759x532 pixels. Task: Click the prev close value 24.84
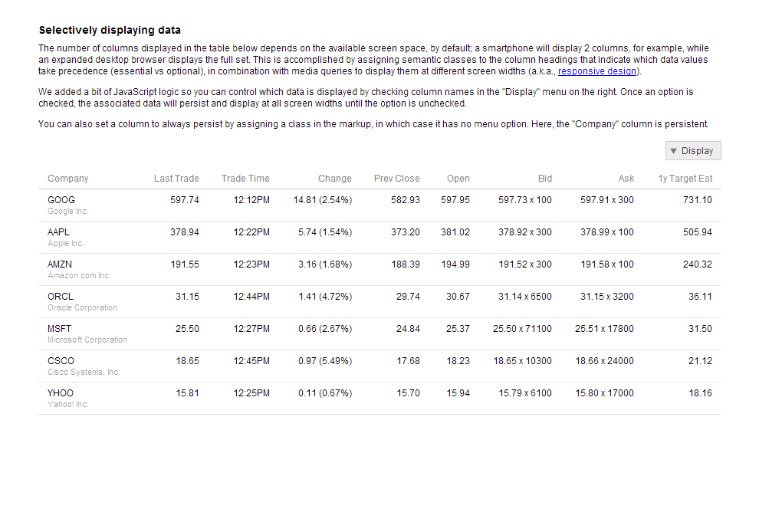(x=408, y=329)
